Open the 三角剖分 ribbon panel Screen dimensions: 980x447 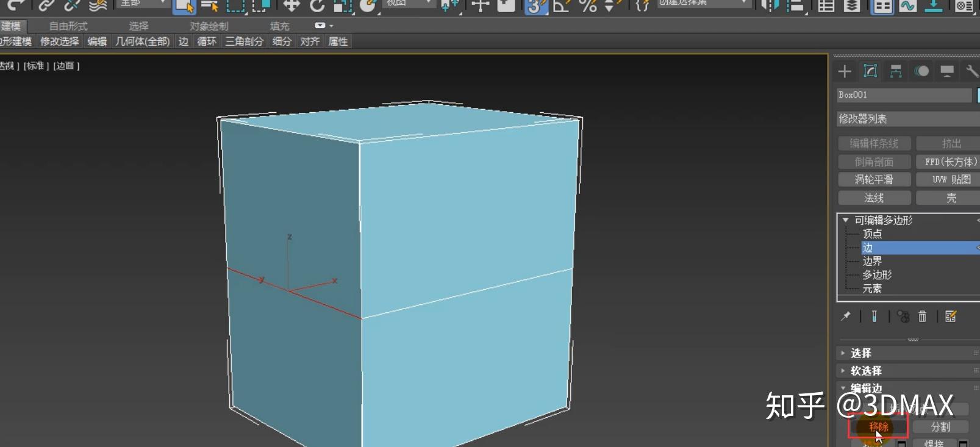click(245, 41)
